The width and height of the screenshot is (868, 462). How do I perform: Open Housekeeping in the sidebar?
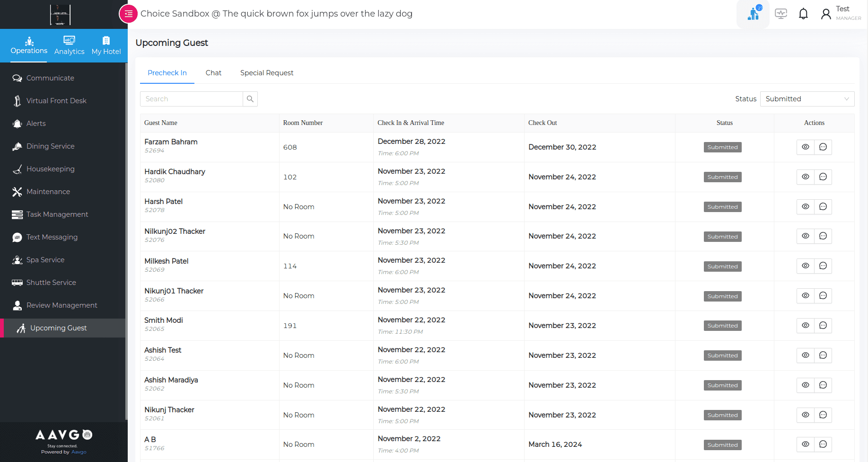click(x=50, y=169)
